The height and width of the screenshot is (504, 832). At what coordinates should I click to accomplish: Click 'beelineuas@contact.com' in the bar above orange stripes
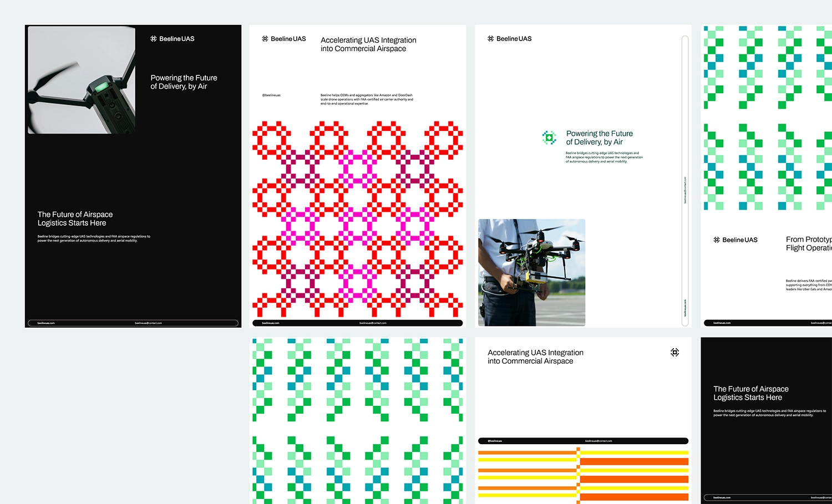(598, 441)
